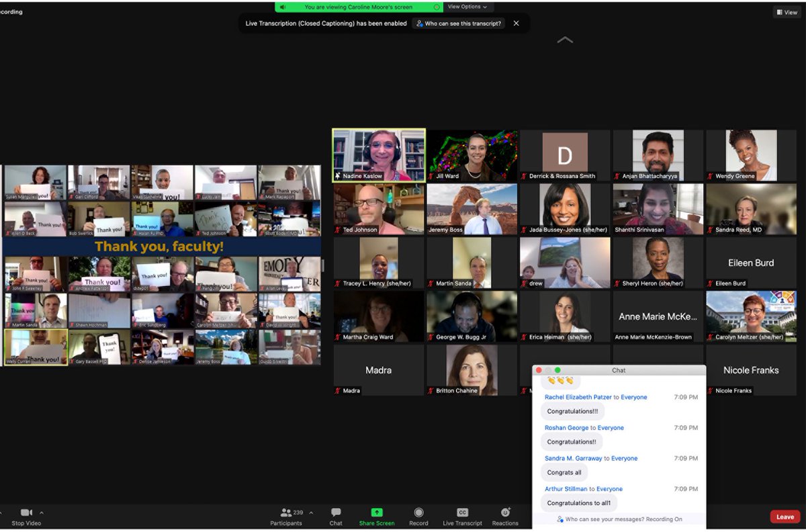806x532 pixels.
Task: Expand the caret next to Participants
Action: click(x=310, y=513)
